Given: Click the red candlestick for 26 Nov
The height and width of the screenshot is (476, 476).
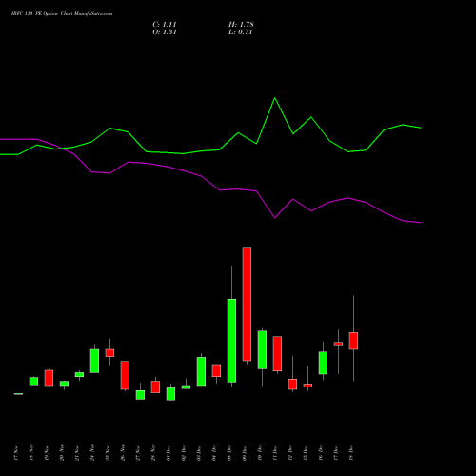Looking at the screenshot, I should pyautogui.click(x=125, y=375).
